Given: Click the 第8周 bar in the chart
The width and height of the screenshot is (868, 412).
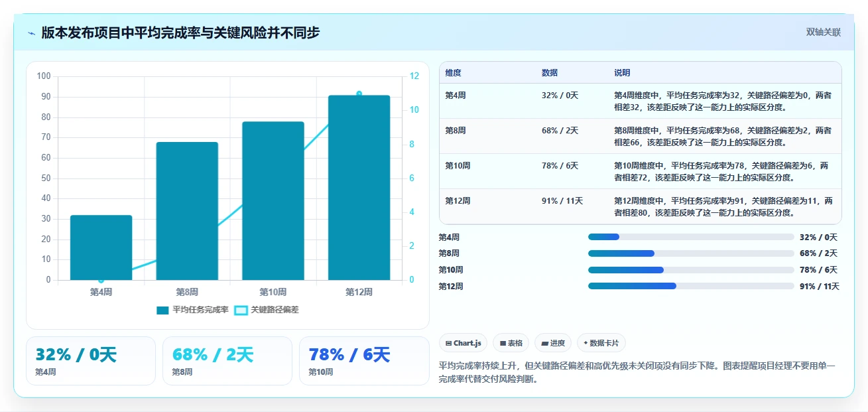Looking at the screenshot, I should [x=187, y=211].
